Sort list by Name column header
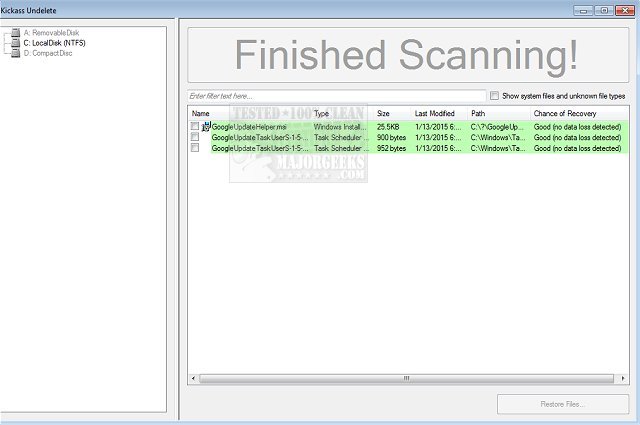Image resolution: width=640 pixels, height=425 pixels. click(200, 113)
